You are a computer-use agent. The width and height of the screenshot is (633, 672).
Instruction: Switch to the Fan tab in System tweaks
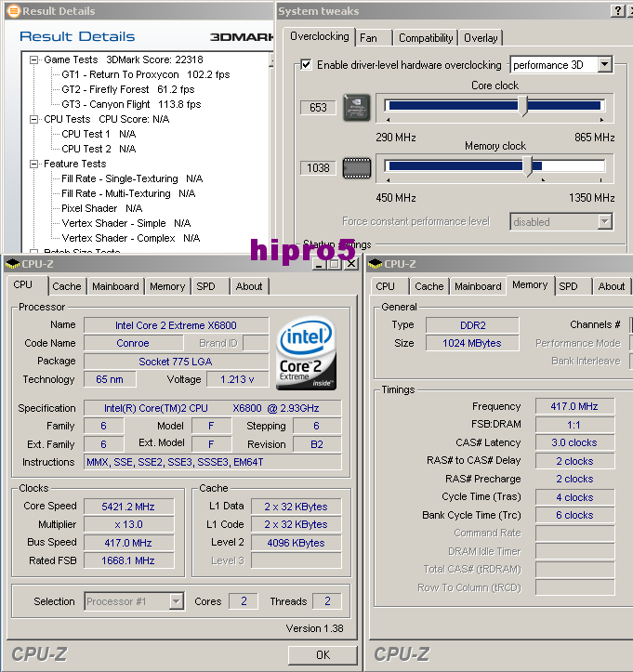(374, 38)
